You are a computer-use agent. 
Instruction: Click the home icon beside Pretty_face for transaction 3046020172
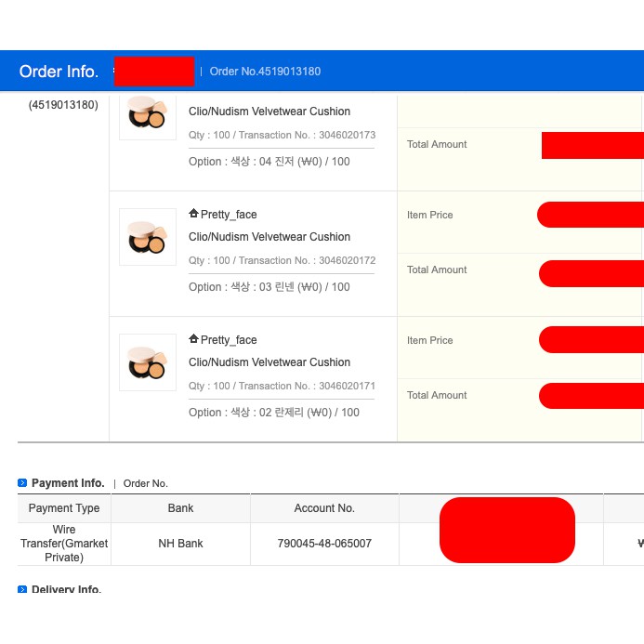pos(193,215)
